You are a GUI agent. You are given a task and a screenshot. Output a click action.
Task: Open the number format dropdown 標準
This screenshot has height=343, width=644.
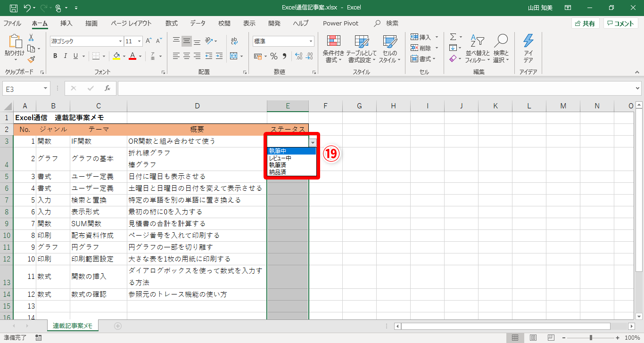pos(311,41)
